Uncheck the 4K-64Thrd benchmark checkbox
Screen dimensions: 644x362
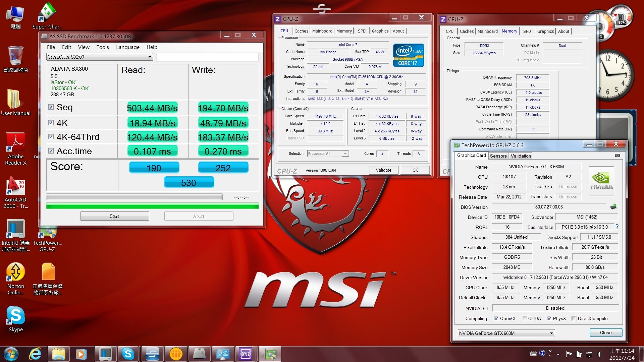click(51, 137)
